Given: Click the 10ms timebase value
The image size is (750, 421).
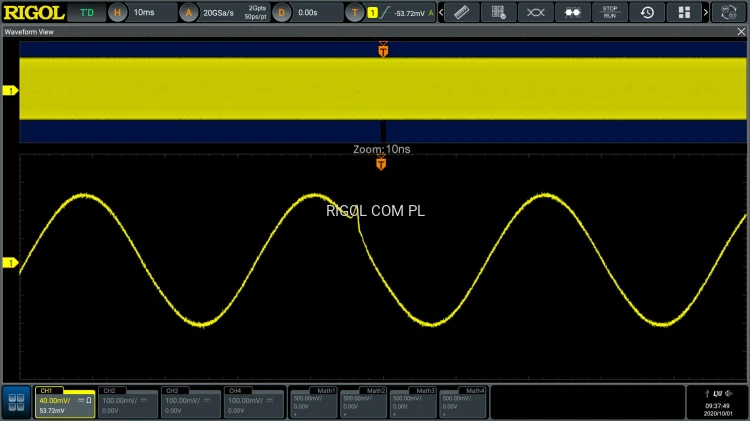Looking at the screenshot, I should point(144,12).
